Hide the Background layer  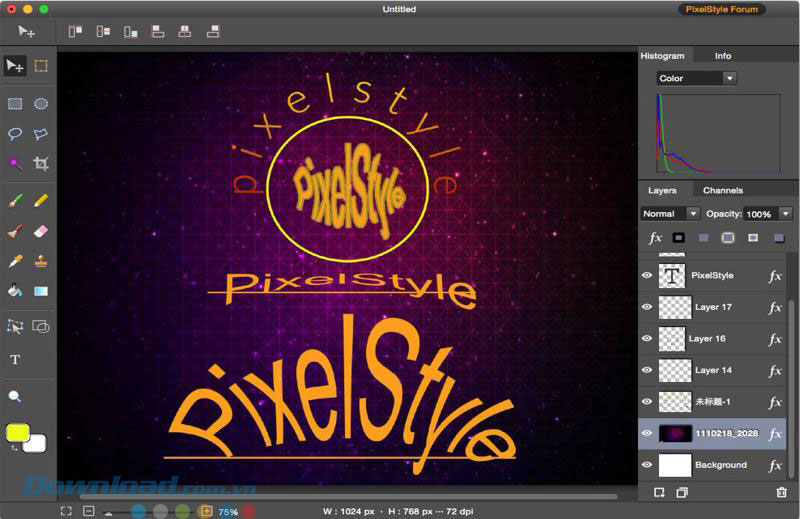tap(647, 465)
